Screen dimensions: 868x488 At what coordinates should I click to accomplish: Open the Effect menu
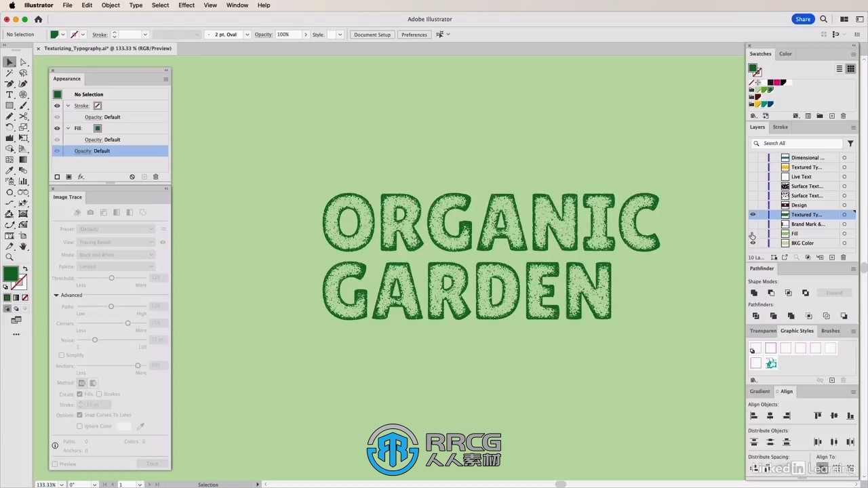pos(186,5)
